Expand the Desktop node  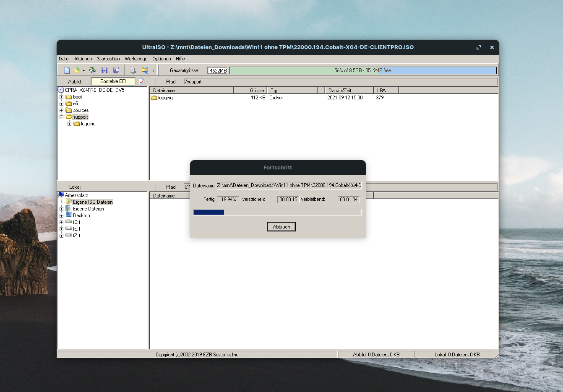tap(61, 215)
